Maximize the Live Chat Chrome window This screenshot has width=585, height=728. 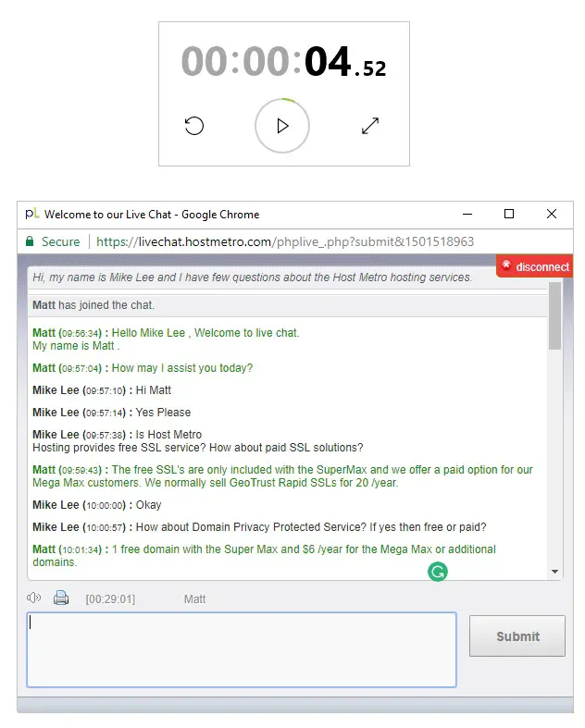pyautogui.click(x=509, y=214)
